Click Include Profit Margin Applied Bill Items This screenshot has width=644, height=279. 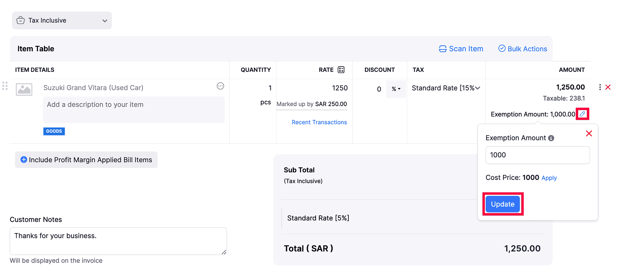[x=86, y=160]
